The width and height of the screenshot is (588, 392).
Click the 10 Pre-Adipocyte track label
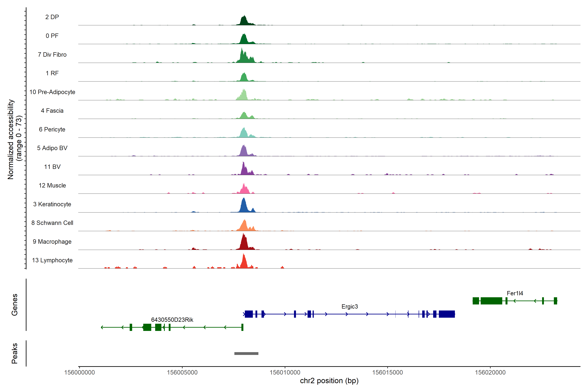click(x=52, y=92)
